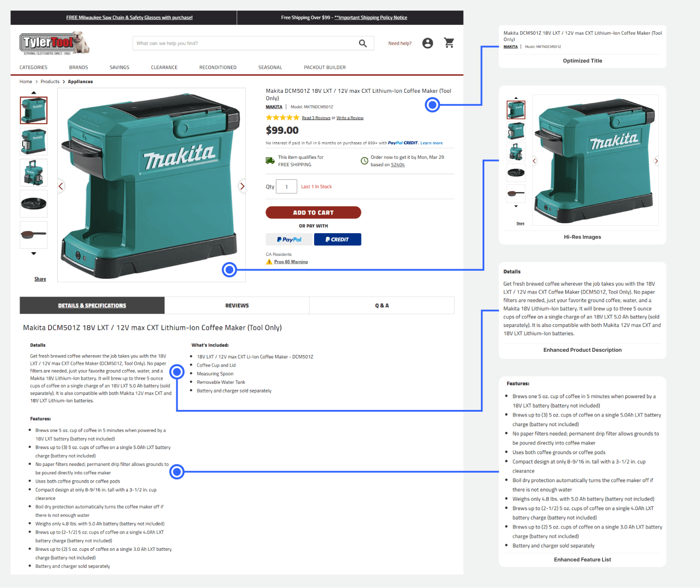700x588 pixels.
Task: Click the Need help? link
Action: tap(400, 43)
